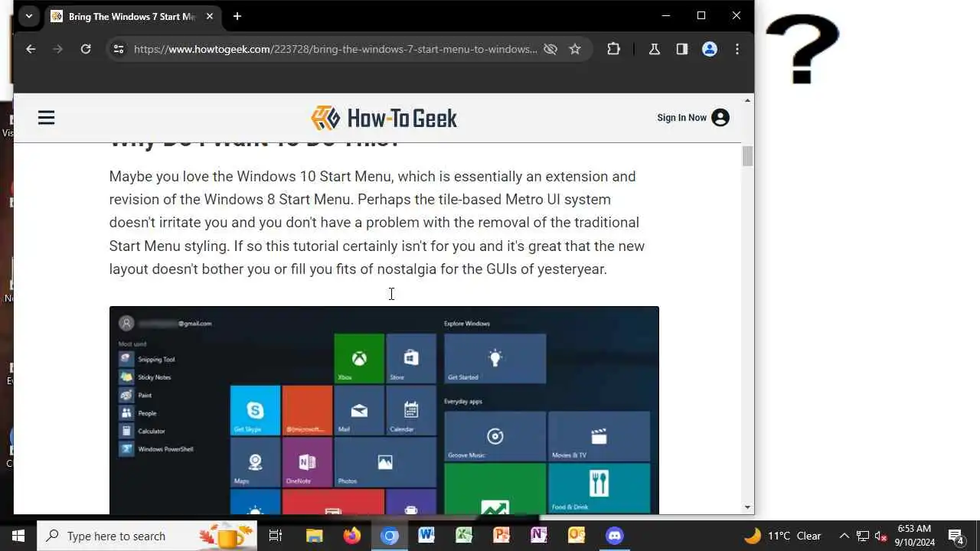Open the network status tray icon
980x551 pixels.
point(863,536)
